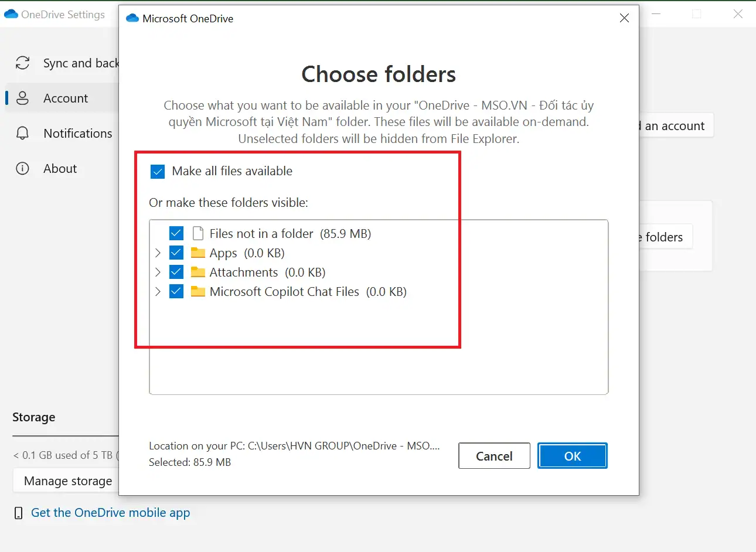Expand the Attachments folder
The width and height of the screenshot is (756, 552).
pyautogui.click(x=157, y=272)
